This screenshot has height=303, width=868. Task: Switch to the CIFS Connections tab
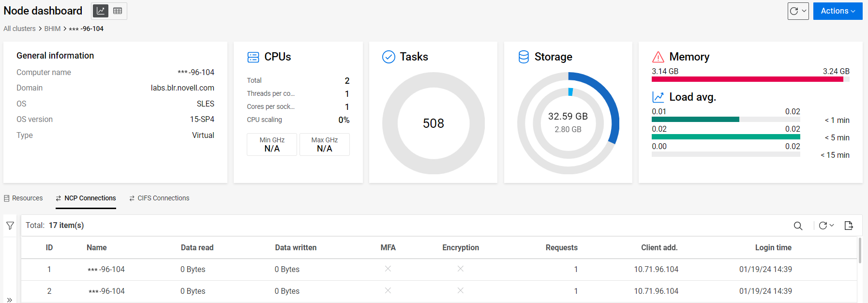(159, 198)
